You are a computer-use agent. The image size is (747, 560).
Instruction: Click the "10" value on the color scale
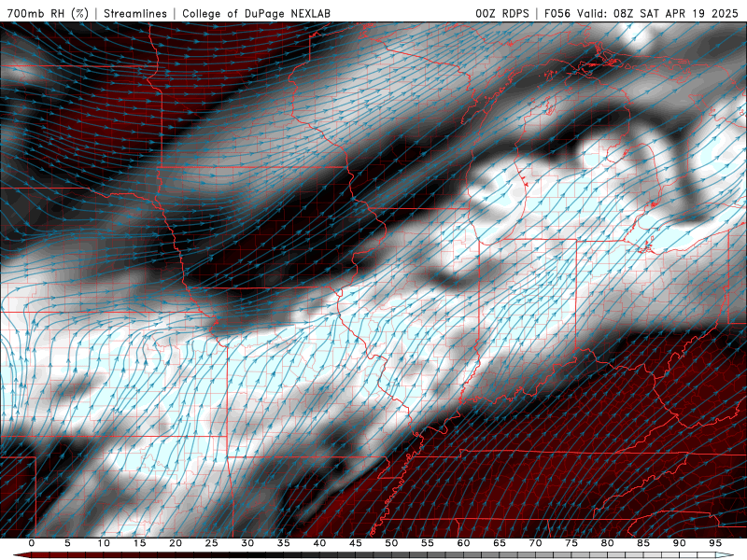point(104,543)
